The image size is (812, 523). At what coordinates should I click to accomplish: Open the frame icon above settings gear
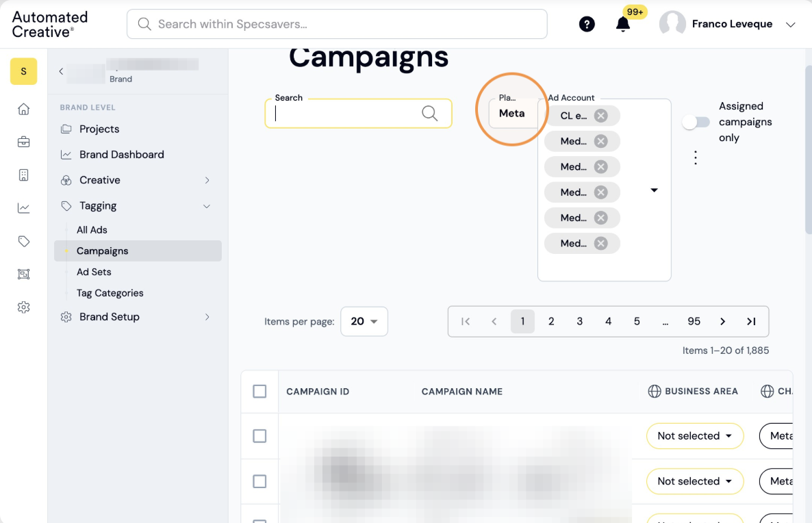(x=23, y=275)
